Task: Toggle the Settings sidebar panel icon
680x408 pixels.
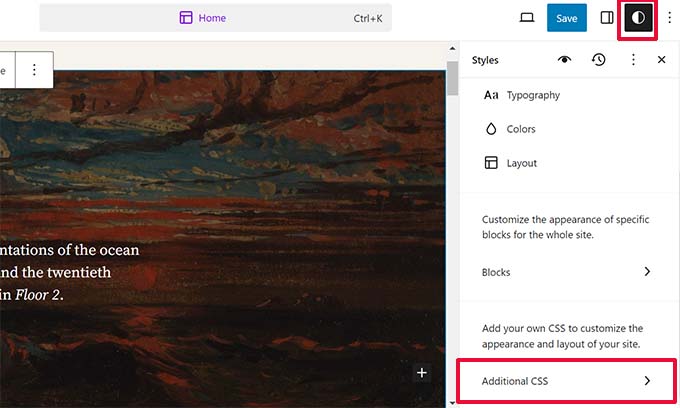Action: (x=607, y=18)
